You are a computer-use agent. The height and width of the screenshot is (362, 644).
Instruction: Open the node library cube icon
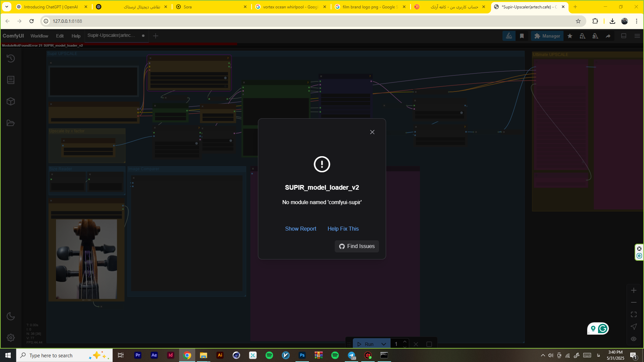11,101
